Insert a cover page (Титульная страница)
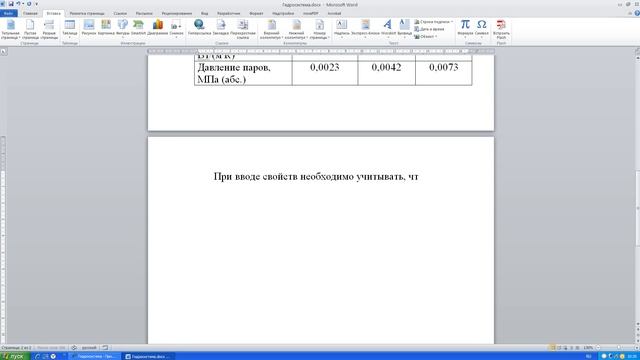The height and width of the screenshot is (360, 640). pyautogui.click(x=11, y=29)
